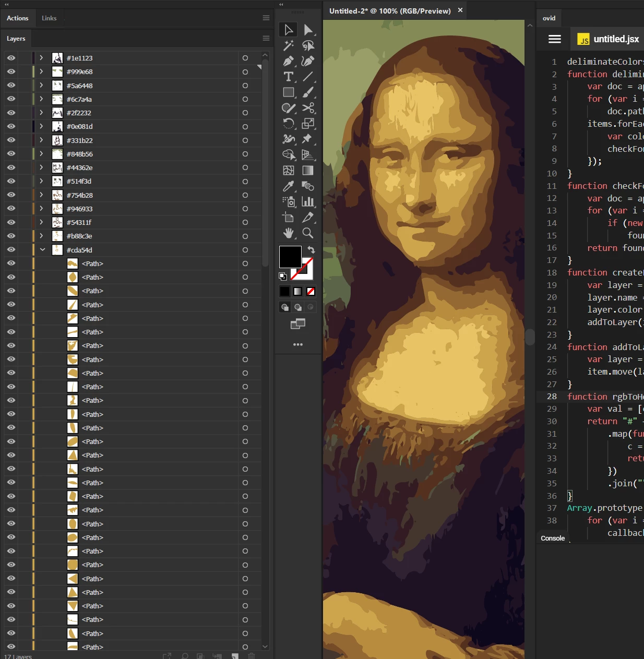
Task: Select the Blend tool
Action: [308, 186]
